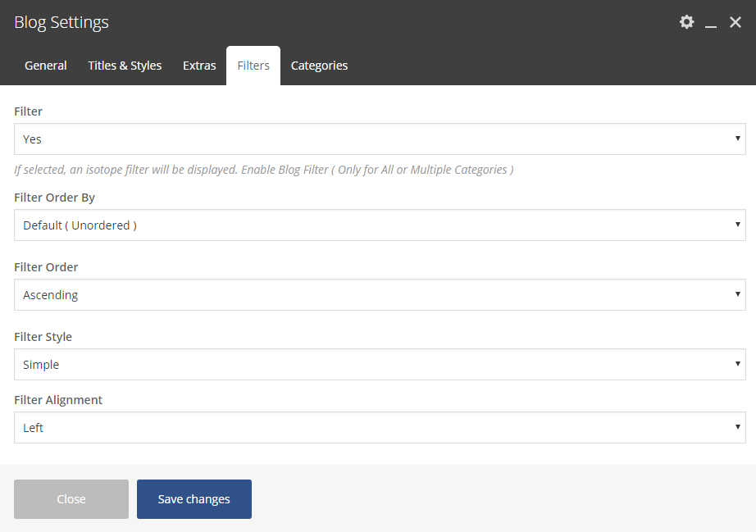The height and width of the screenshot is (532, 756).
Task: Click the Filter Style field label
Action: (x=43, y=337)
